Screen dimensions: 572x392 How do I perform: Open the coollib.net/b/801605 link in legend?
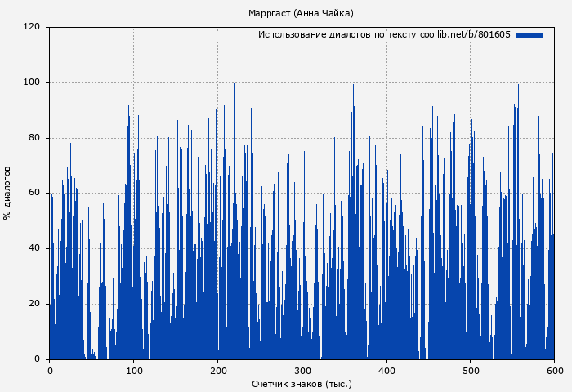pyautogui.click(x=465, y=35)
